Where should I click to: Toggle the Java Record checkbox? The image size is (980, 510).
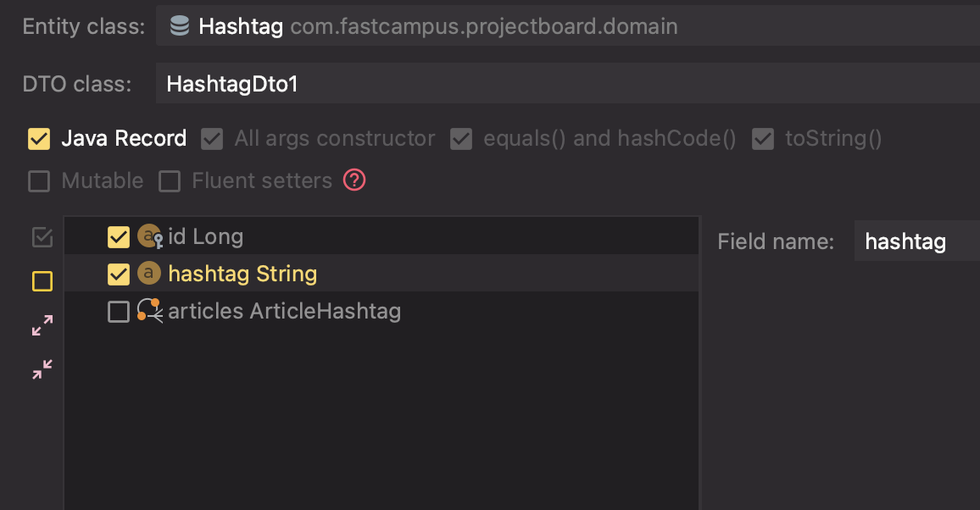click(x=39, y=139)
